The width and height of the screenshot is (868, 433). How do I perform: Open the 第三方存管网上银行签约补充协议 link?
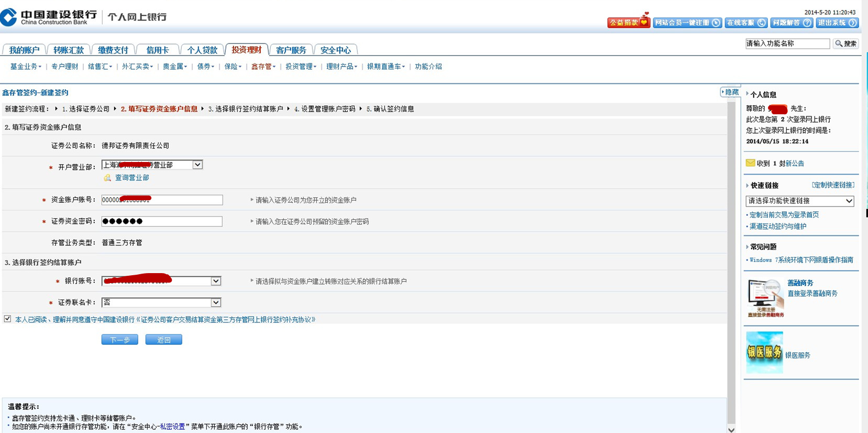point(225,319)
